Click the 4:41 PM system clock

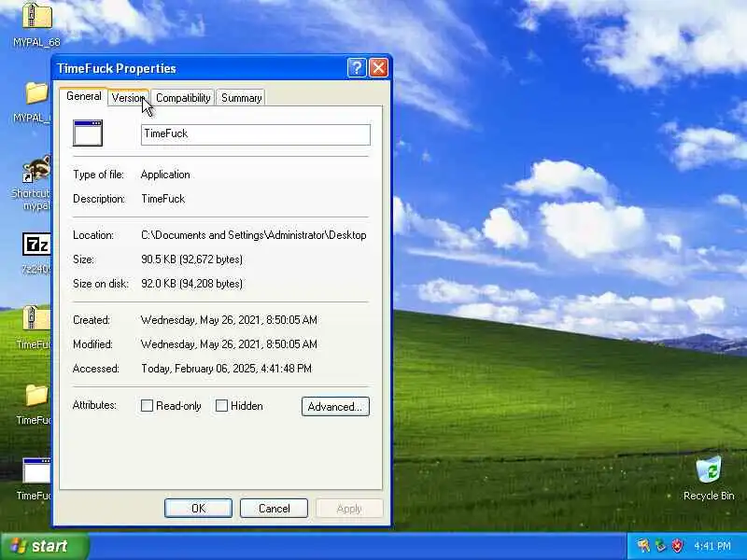pos(712,546)
